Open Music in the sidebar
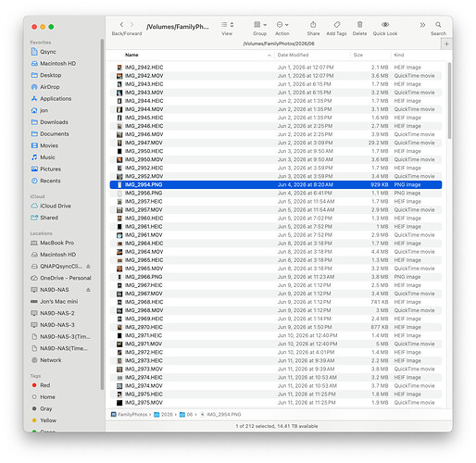476x463 pixels. [x=47, y=157]
